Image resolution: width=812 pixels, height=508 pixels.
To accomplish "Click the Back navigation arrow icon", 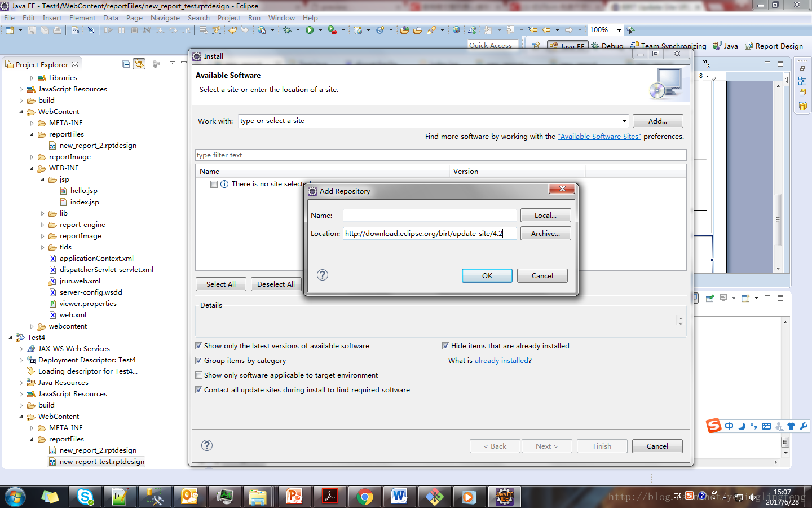I will tap(546, 30).
